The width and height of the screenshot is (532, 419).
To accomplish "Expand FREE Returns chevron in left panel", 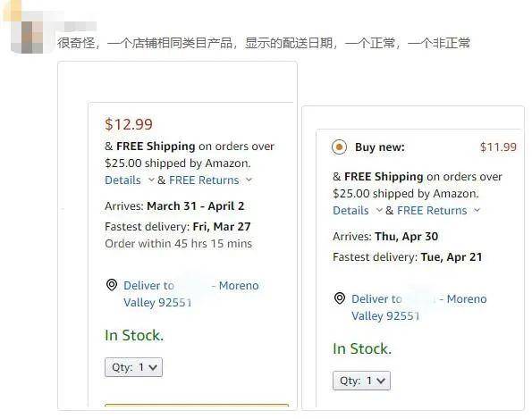I will 249,180.
